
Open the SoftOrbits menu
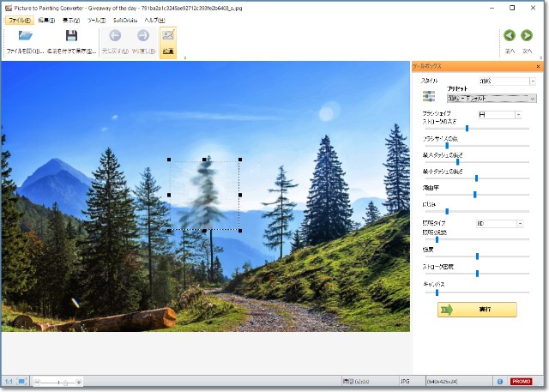tap(124, 20)
